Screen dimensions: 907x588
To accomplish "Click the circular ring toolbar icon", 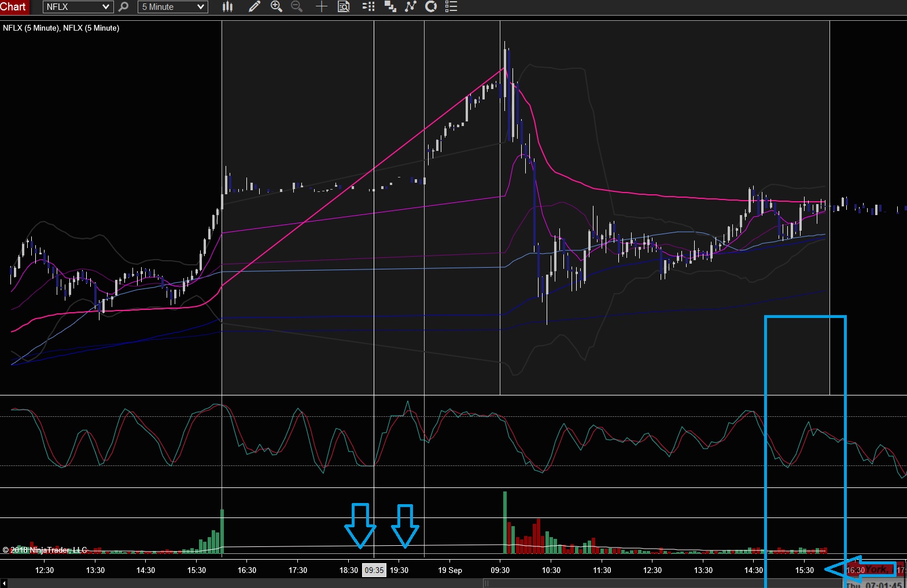I will tap(431, 7).
